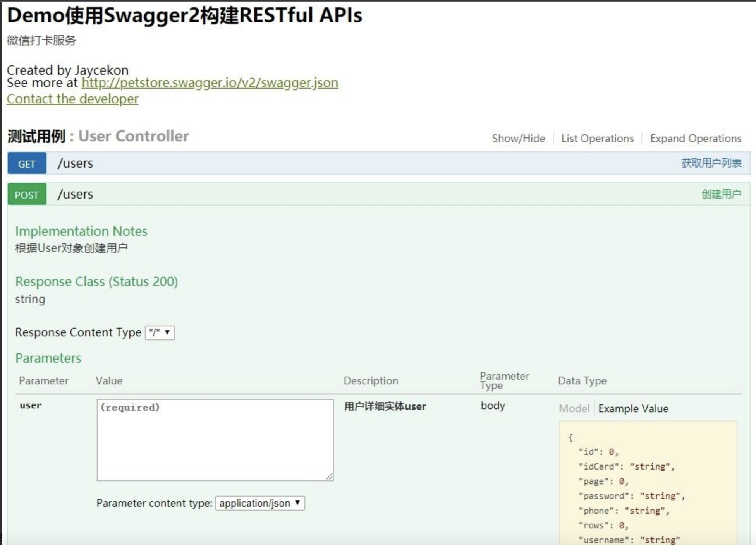Click the Parameters heading

48,358
